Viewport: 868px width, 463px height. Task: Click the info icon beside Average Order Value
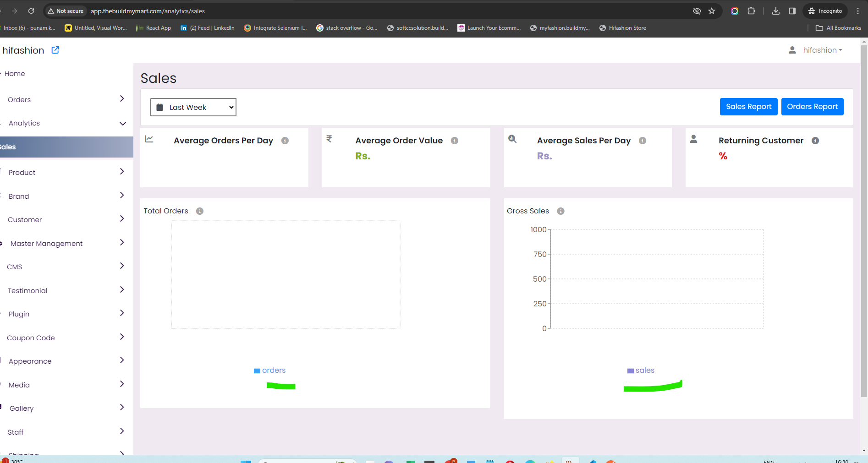[455, 141]
